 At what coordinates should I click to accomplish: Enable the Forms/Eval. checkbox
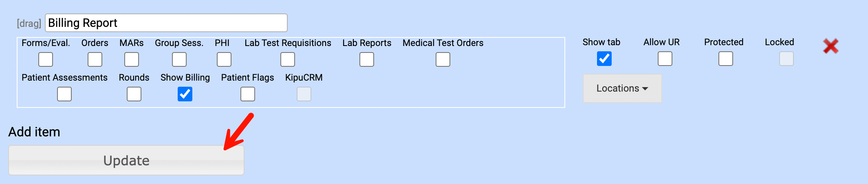point(46,59)
